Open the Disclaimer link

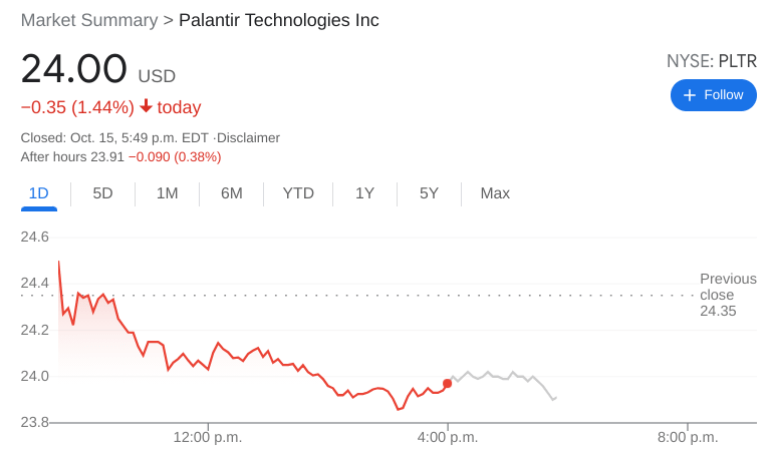[250, 138]
